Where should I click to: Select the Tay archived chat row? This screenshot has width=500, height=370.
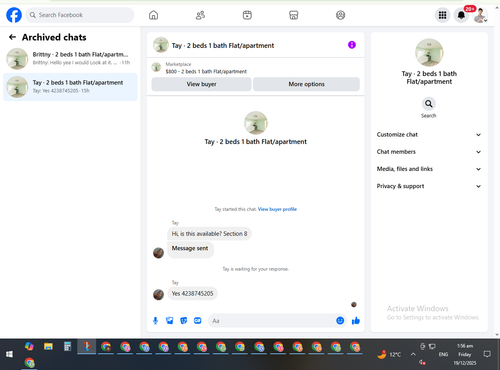coord(70,87)
